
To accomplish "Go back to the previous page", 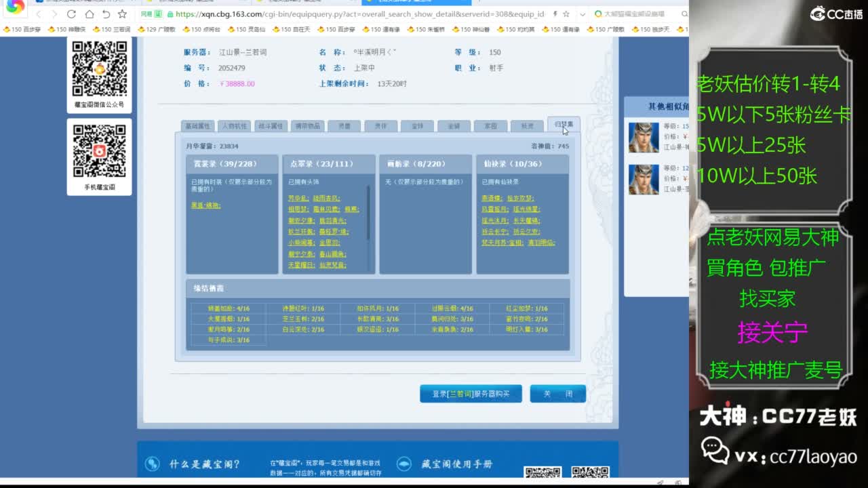I will (x=39, y=14).
